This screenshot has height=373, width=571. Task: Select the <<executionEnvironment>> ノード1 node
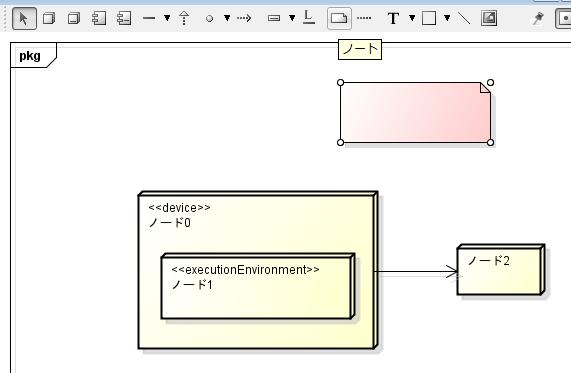(258, 286)
